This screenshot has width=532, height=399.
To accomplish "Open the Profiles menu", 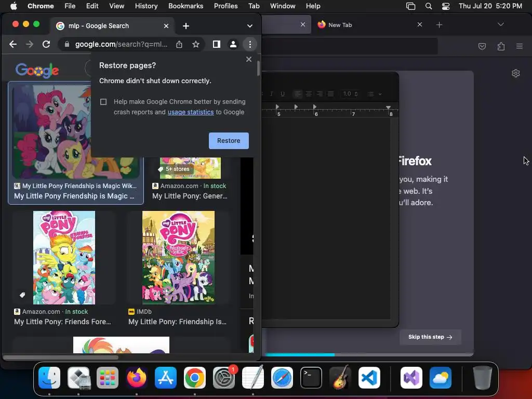I will pyautogui.click(x=226, y=6).
